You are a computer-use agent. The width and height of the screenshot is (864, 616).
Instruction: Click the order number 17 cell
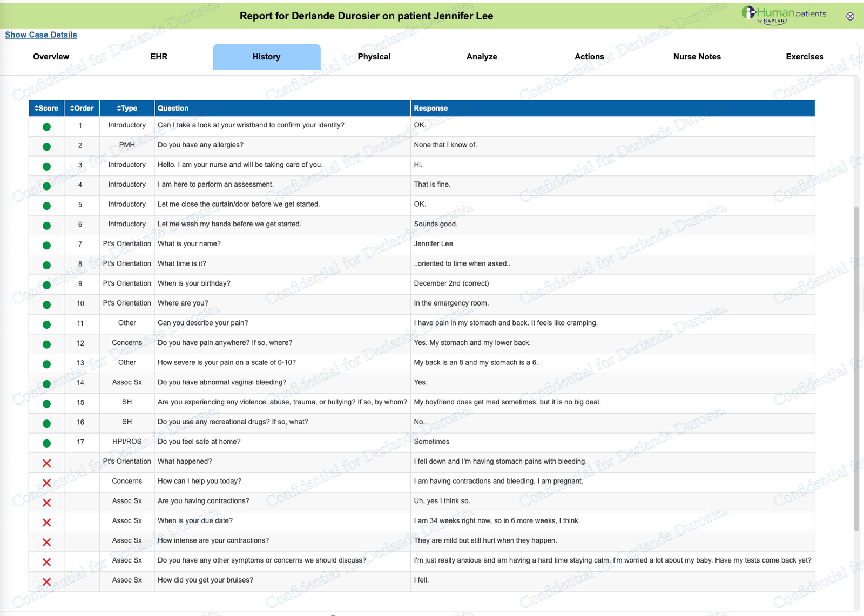(80, 442)
